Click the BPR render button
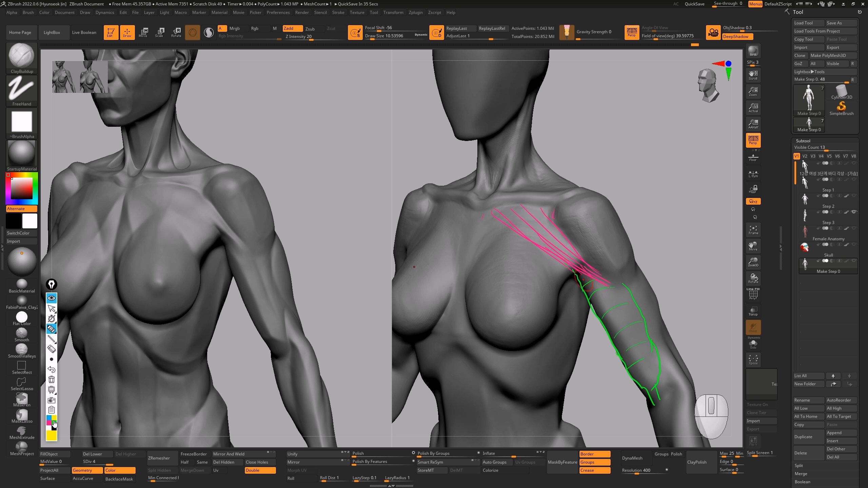Image resolution: width=868 pixels, height=488 pixels. click(753, 51)
